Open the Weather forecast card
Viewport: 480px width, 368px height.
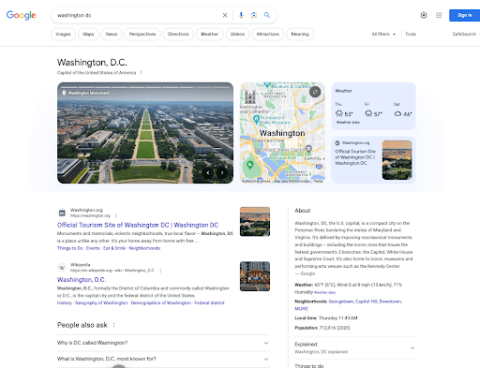coord(373,106)
